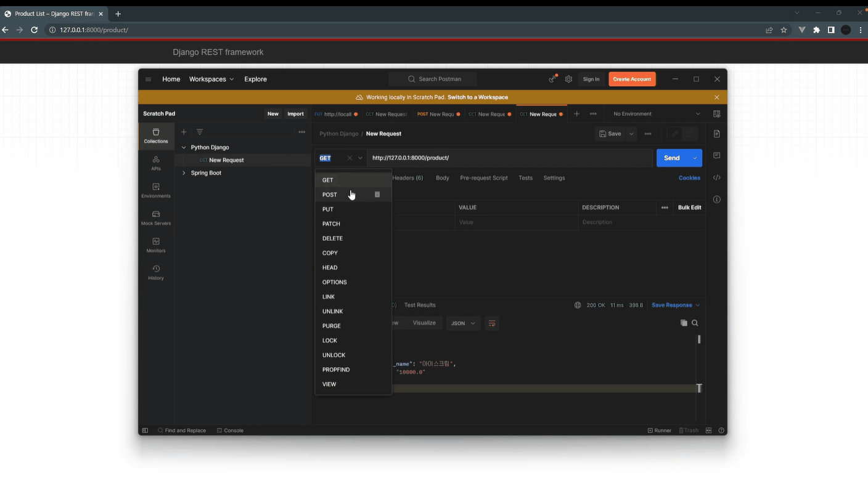Click the request URL input field

point(510,158)
